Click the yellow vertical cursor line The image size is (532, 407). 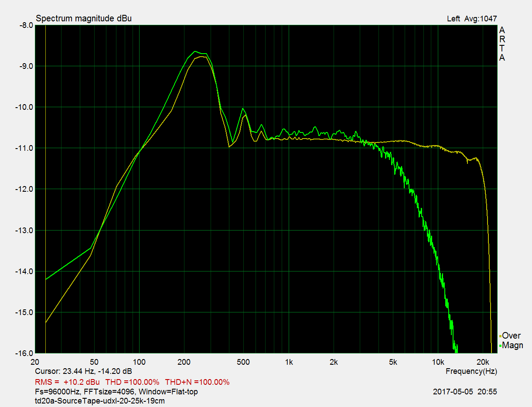(x=45, y=189)
